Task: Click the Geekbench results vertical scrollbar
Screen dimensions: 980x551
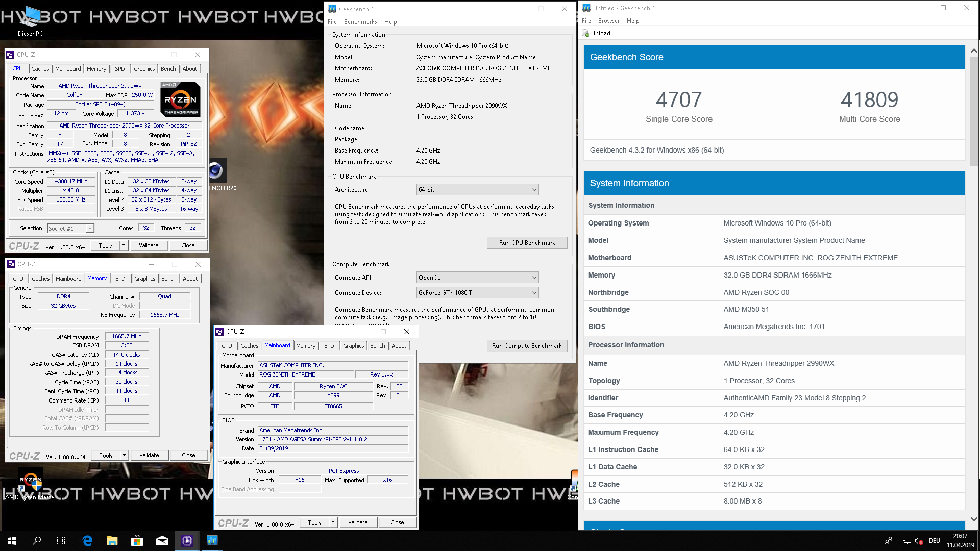Action: (x=974, y=112)
